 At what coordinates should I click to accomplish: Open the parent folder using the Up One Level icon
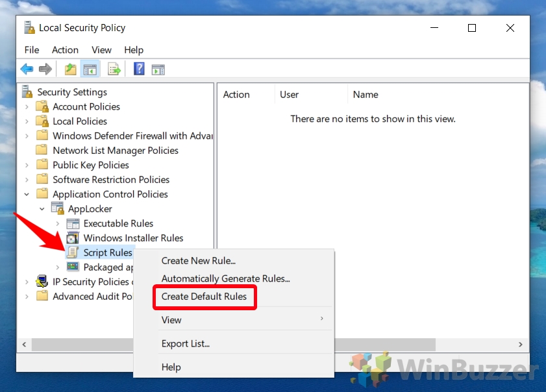69,69
